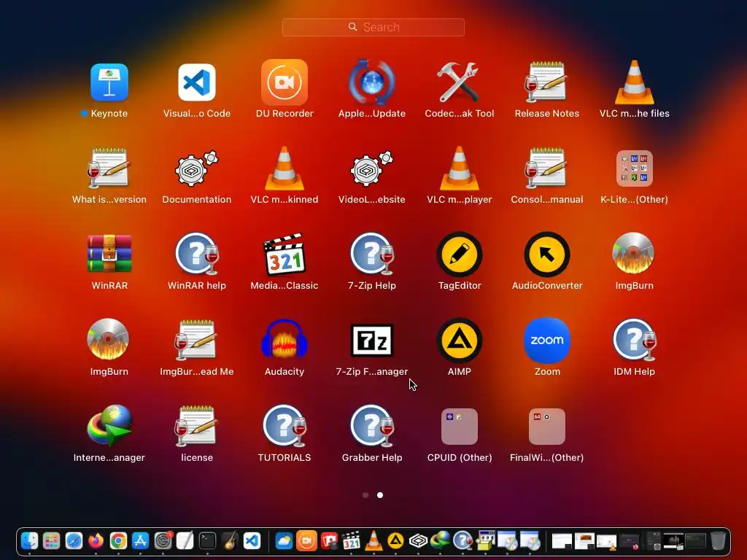Open the FinalWi...(Other) folder

pos(547,426)
